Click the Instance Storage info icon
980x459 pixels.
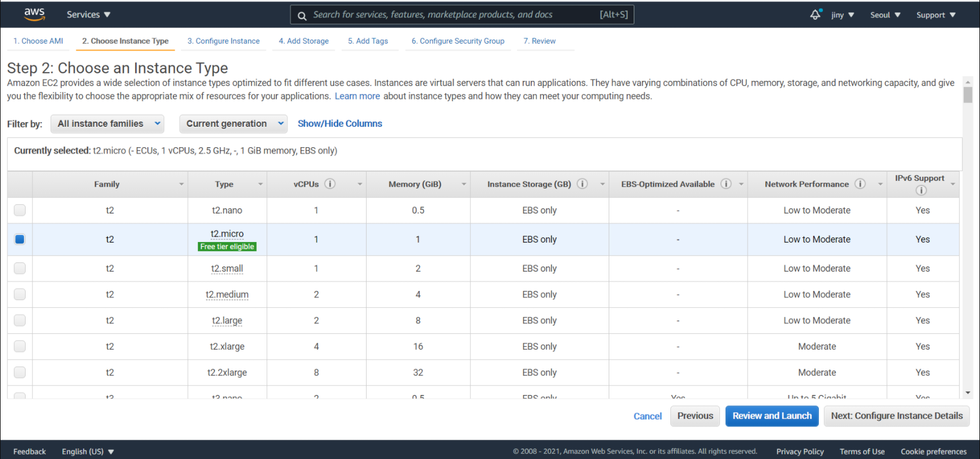tap(582, 184)
